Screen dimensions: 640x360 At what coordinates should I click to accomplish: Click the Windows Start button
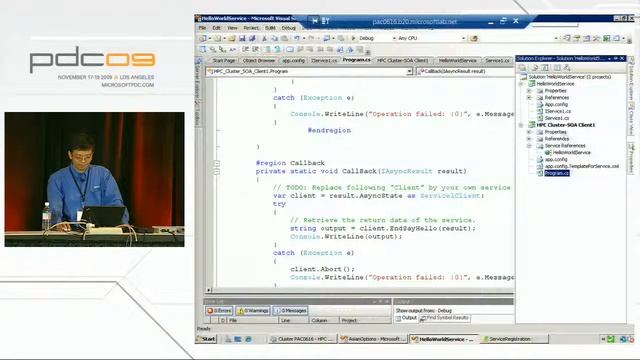click(207, 339)
